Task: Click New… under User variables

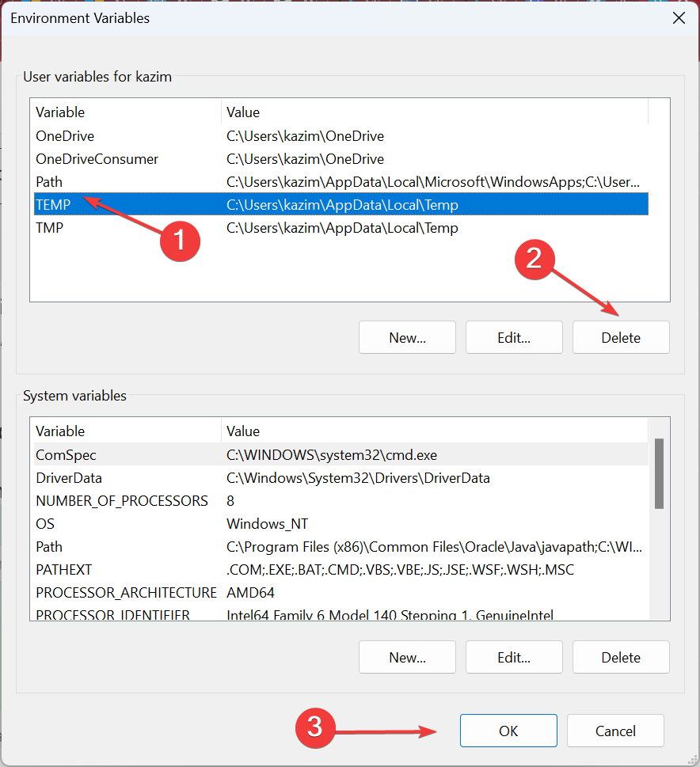Action: [407, 337]
